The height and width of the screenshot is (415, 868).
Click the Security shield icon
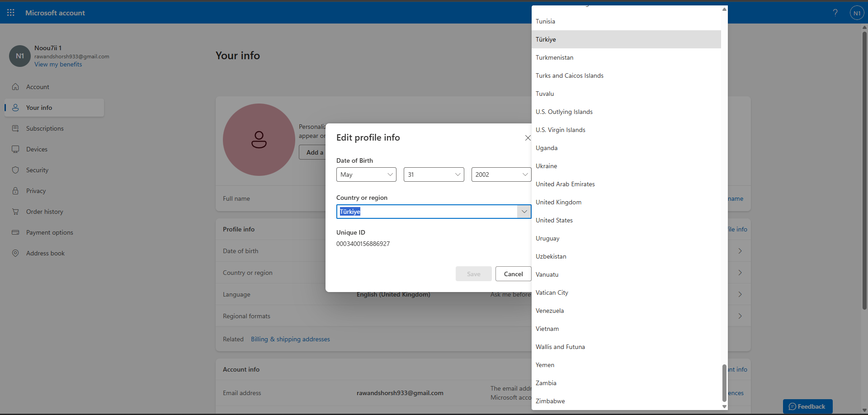click(15, 170)
